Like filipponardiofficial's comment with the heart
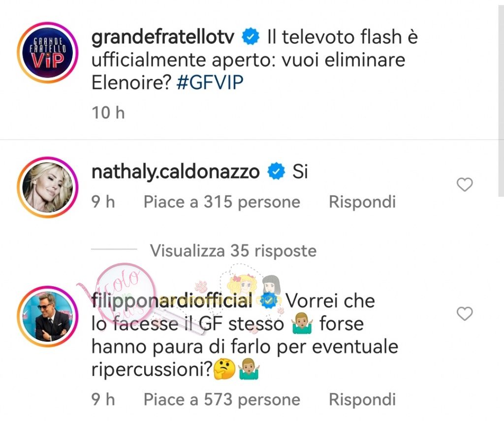Screen dimensions: 504x421 (x=465, y=313)
